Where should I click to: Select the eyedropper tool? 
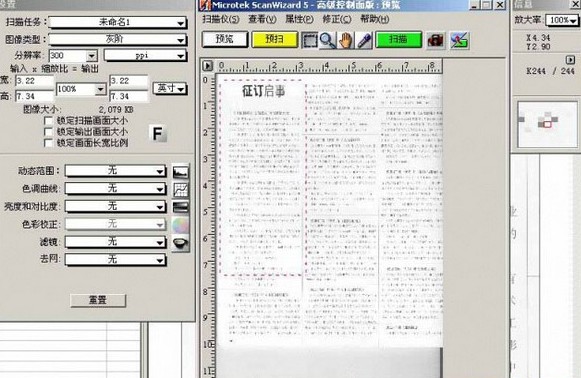pyautogui.click(x=364, y=40)
